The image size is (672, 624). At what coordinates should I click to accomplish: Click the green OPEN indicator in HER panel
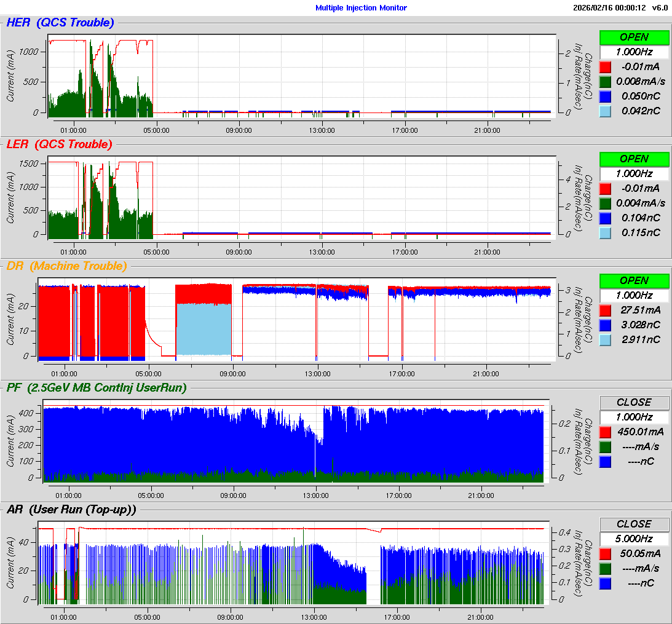[x=634, y=38]
